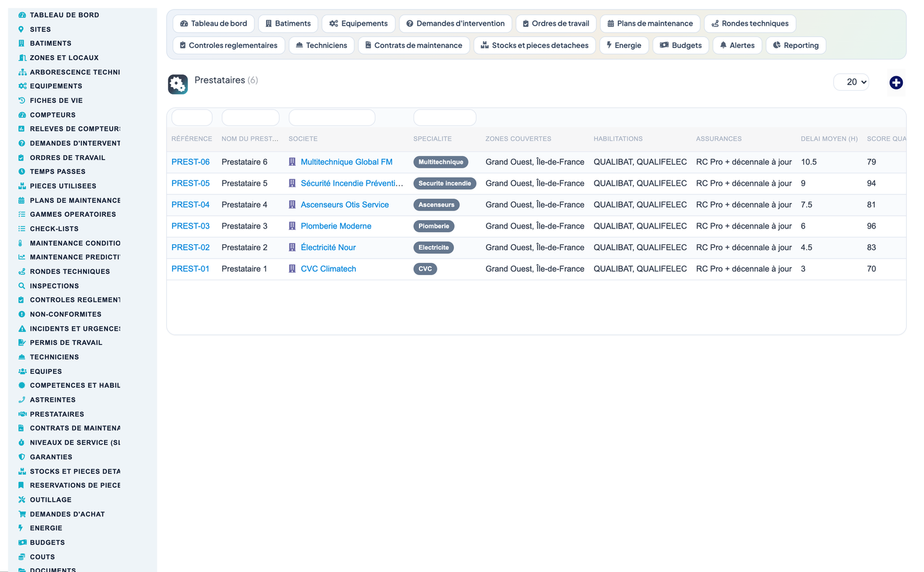The image size is (924, 572).
Task: Open the Reporting tab
Action: point(795,45)
